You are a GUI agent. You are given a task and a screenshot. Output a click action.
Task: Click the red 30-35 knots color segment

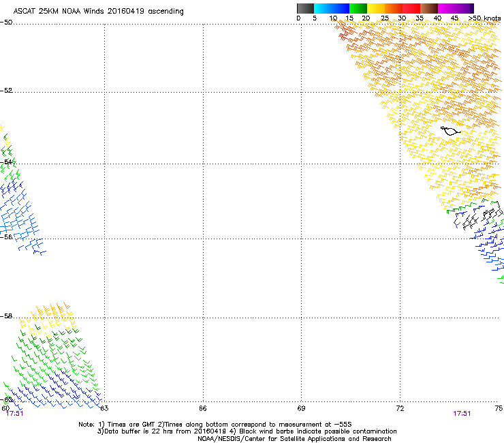tap(411, 8)
